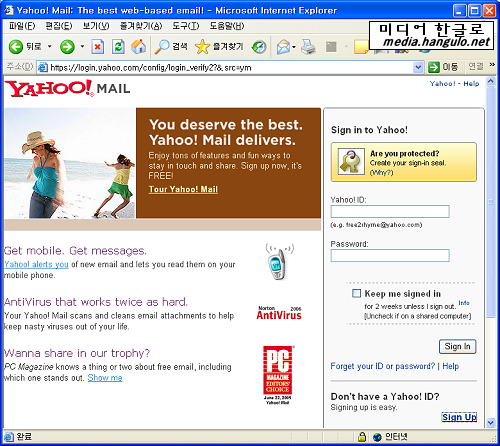Refresh the page using toolbar icon
Viewport: 500px width, 446px height.
click(118, 47)
